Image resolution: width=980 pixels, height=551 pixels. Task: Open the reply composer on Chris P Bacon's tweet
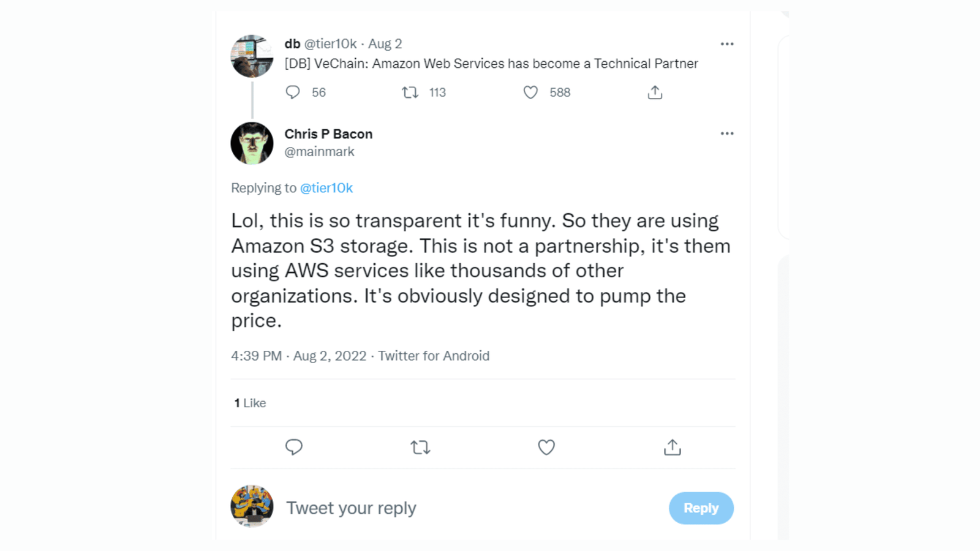pyautogui.click(x=294, y=447)
